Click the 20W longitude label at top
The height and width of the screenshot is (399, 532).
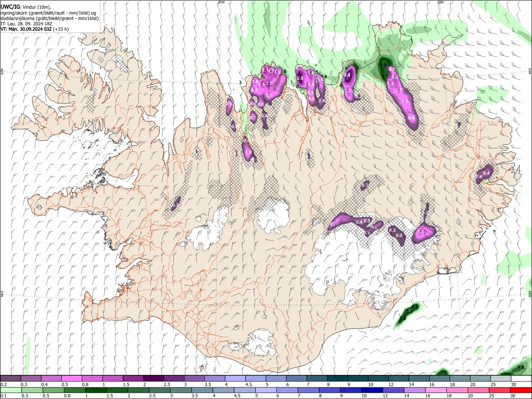coord(221,2)
